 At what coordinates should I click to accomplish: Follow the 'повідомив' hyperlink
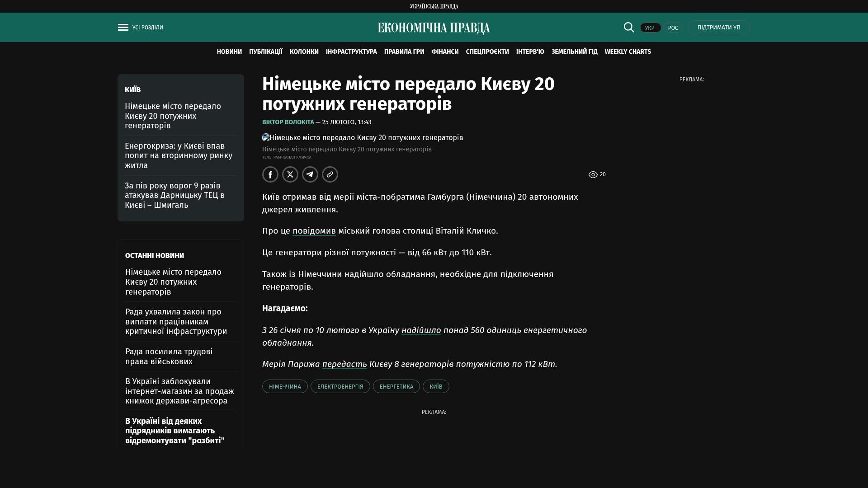pyautogui.click(x=314, y=231)
